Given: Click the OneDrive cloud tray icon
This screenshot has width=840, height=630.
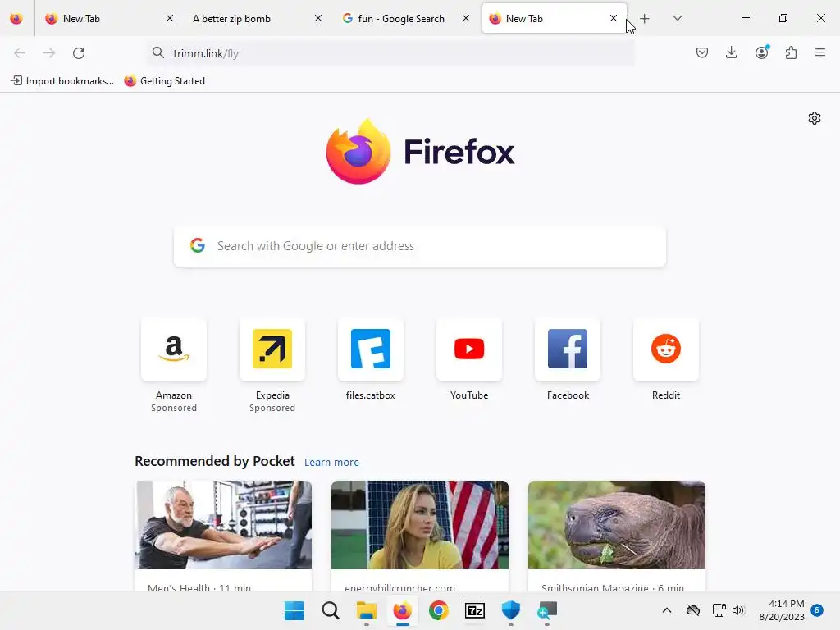Looking at the screenshot, I should [x=693, y=610].
